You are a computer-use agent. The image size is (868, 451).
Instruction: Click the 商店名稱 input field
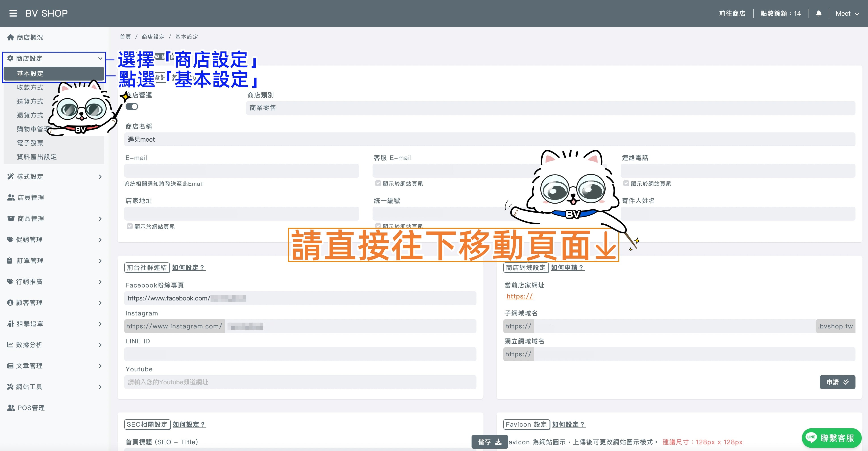(490, 139)
